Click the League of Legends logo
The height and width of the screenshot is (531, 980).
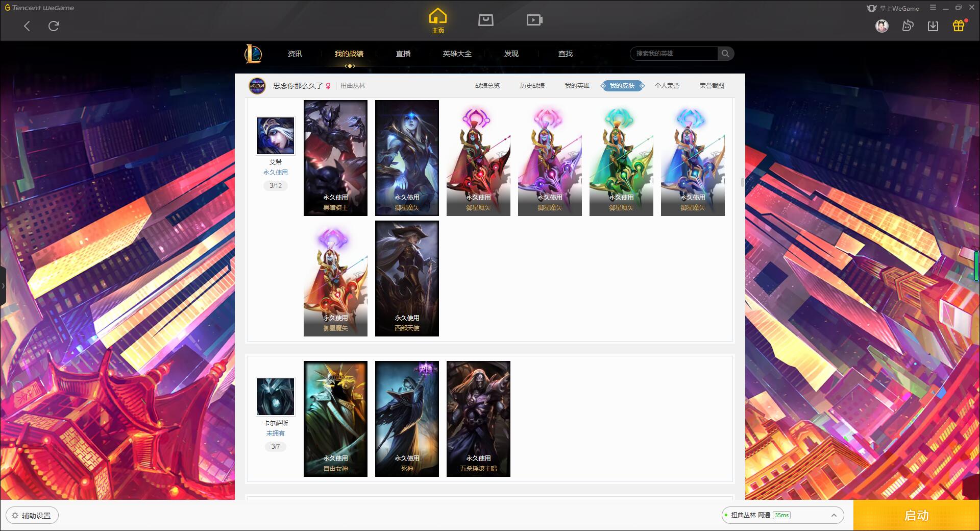pyautogui.click(x=253, y=54)
